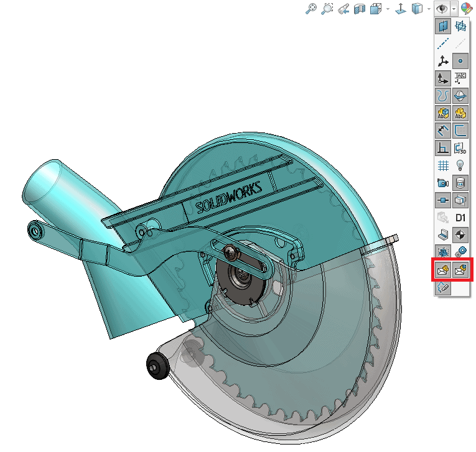The image size is (476, 452).
Task: Click the box-with-plane icon beside routing points
Action: pyautogui.click(x=460, y=200)
